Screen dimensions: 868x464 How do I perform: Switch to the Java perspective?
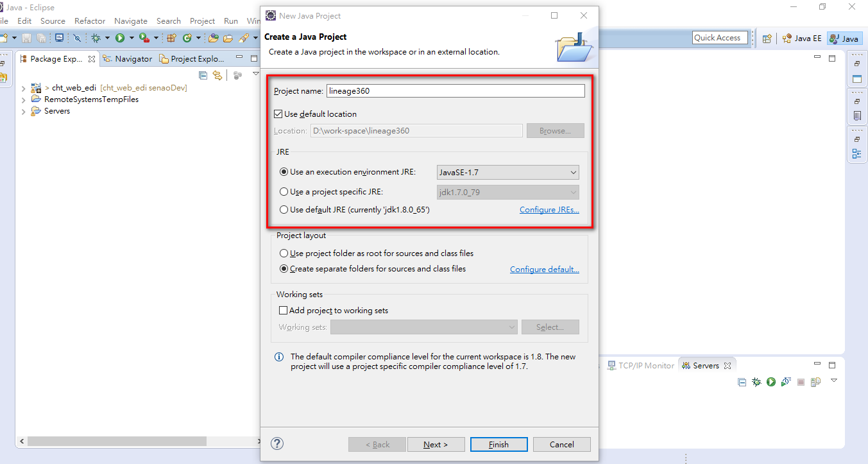844,39
